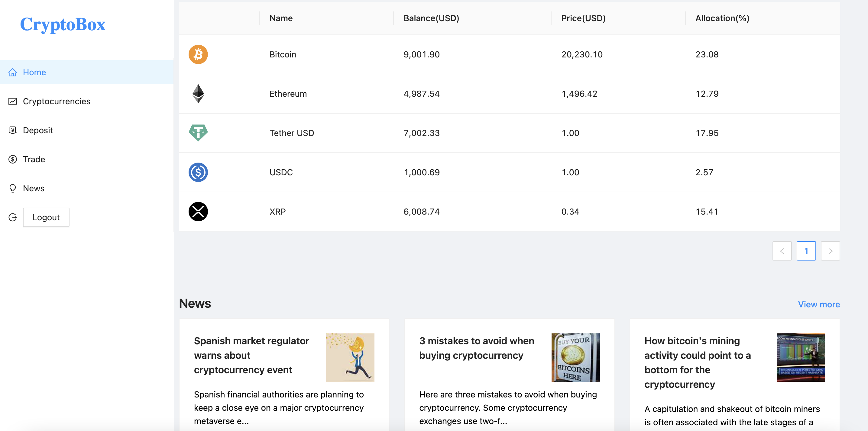Click the Logout button

46,217
